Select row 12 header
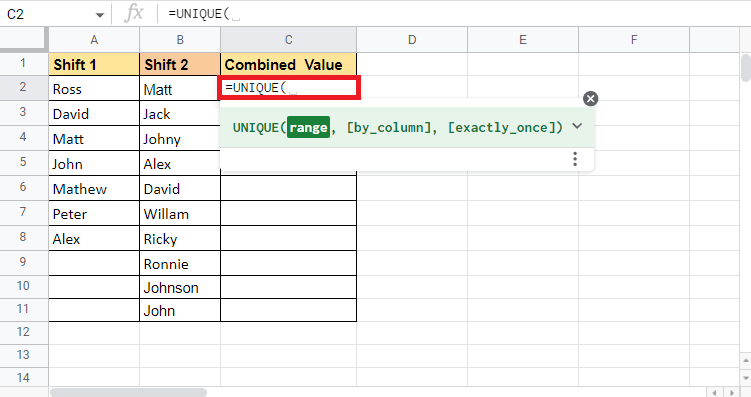Viewport: 751px width, 397px height. (x=24, y=332)
